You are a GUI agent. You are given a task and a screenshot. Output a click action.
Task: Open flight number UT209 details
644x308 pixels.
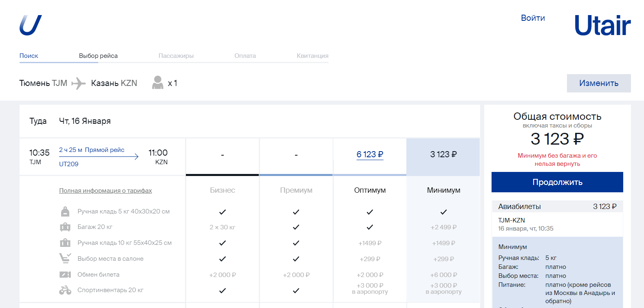(x=69, y=164)
